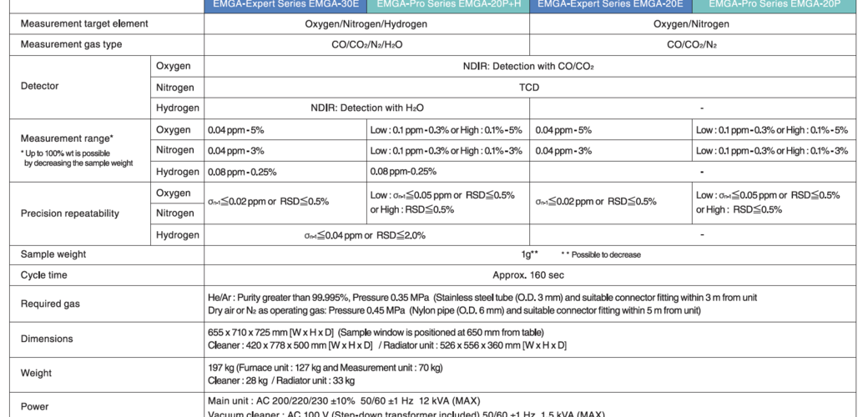Click 'Hydrogen' in the Measurement range section
This screenshot has width=868, height=417.
177,172
